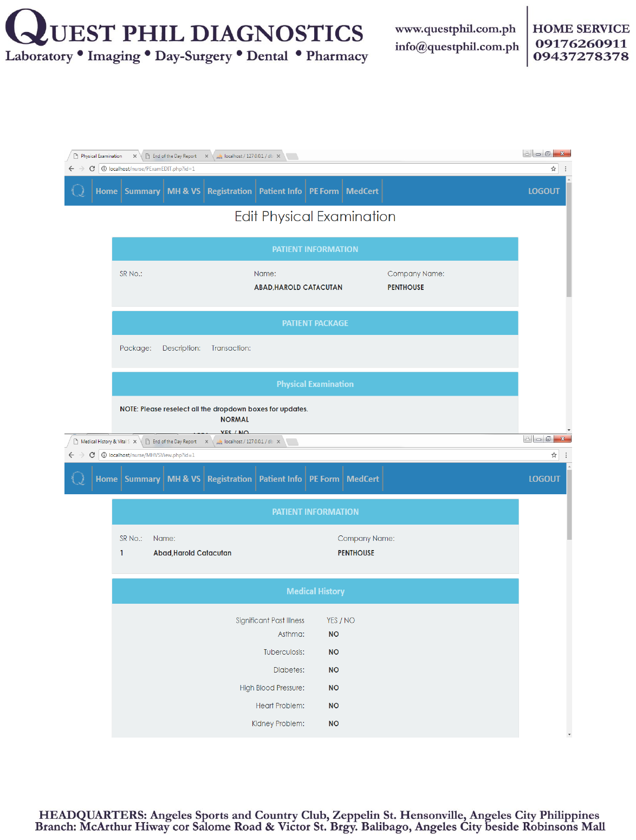636x840 pixels.
Task: Open Registration in the bottom navbar
Action: (x=230, y=479)
